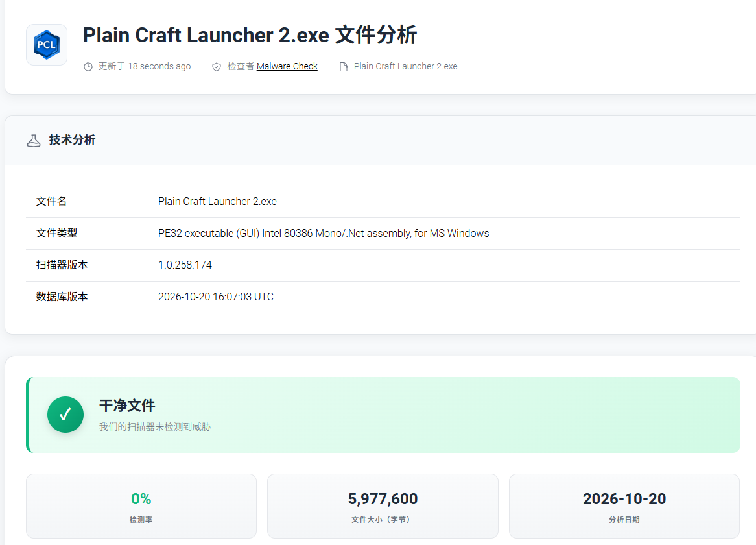Viewport: 756px width, 545px height.
Task: Click the 0% detection rate value
Action: [141, 499]
